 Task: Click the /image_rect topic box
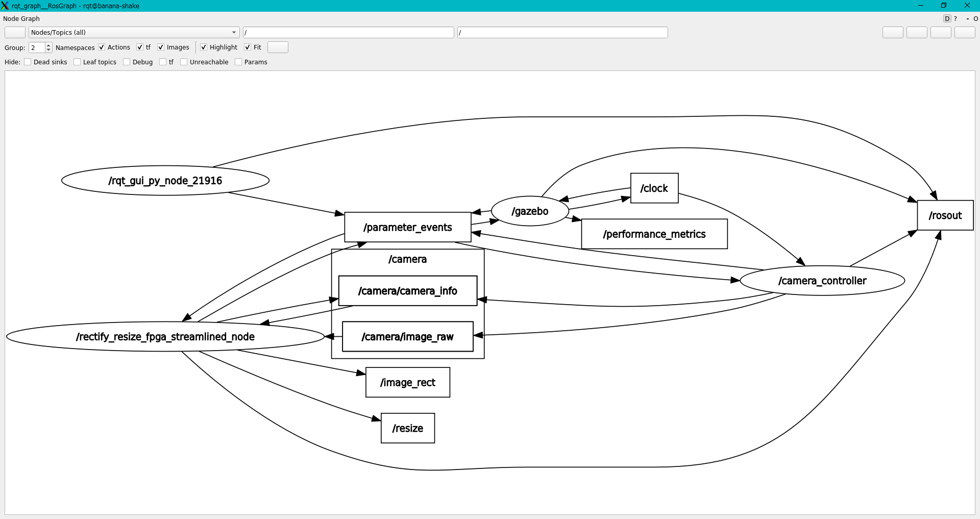pos(408,382)
